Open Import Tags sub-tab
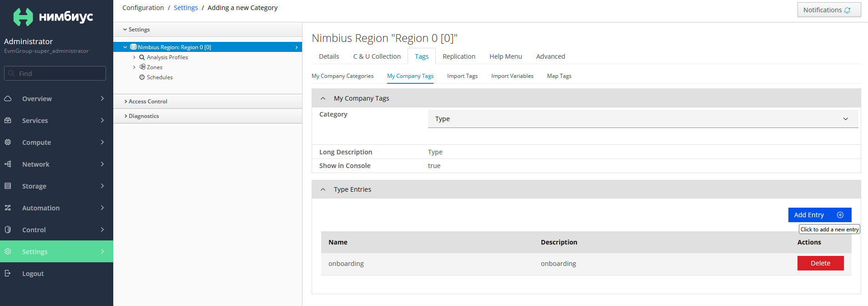Image resolution: width=868 pixels, height=306 pixels. click(462, 76)
